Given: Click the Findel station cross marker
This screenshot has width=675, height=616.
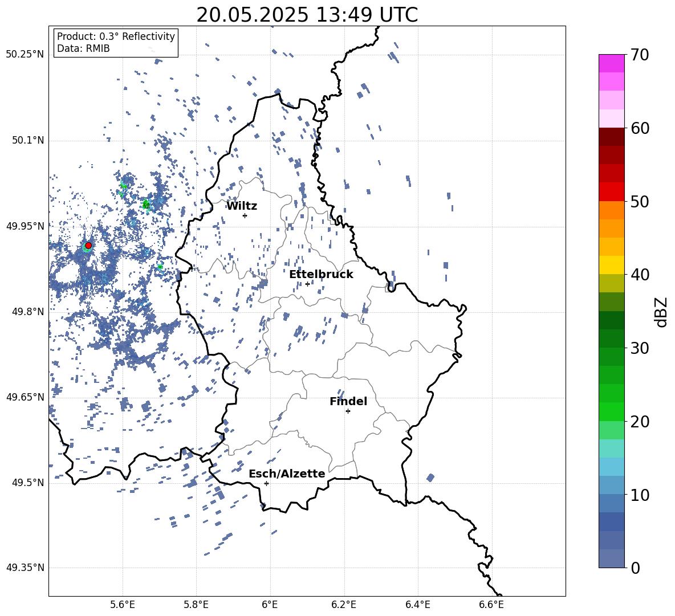Looking at the screenshot, I should click(x=348, y=411).
